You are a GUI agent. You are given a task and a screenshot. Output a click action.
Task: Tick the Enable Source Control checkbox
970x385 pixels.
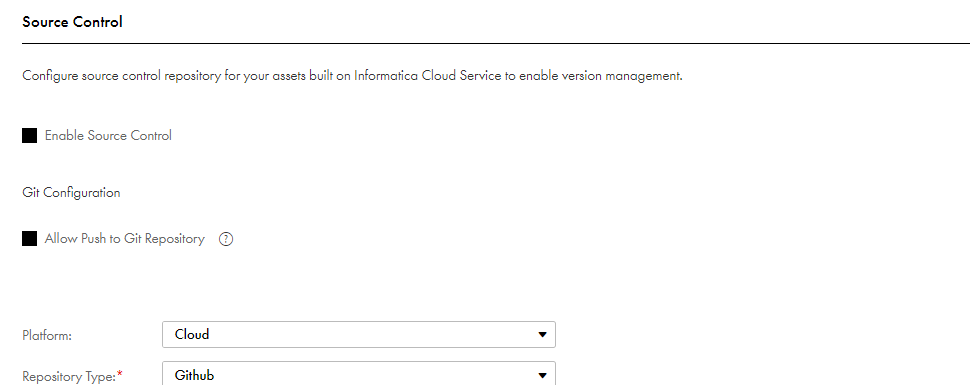coord(30,136)
